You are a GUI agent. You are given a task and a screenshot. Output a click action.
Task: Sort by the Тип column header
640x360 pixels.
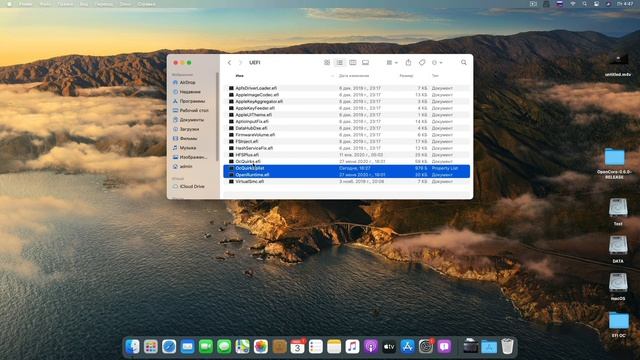pos(435,76)
